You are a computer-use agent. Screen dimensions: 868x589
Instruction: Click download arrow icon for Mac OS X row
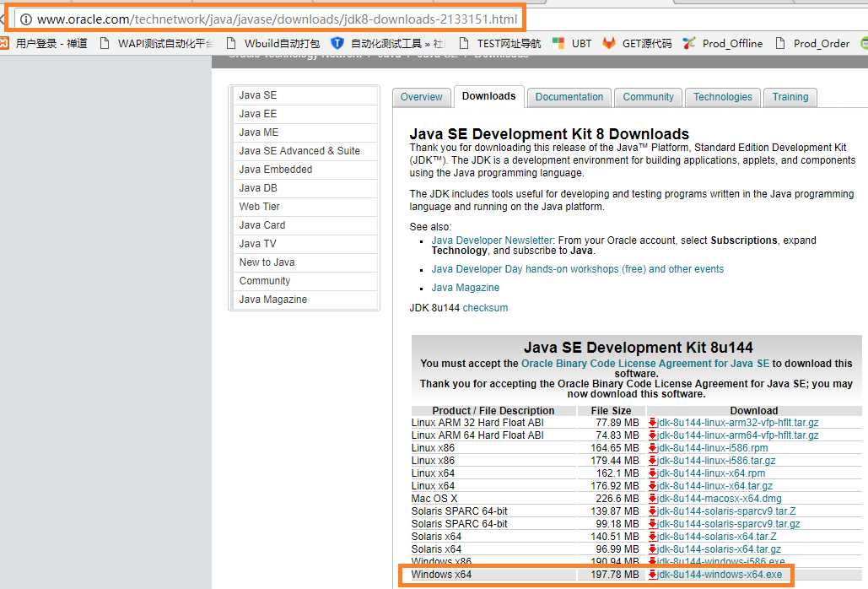pos(653,499)
